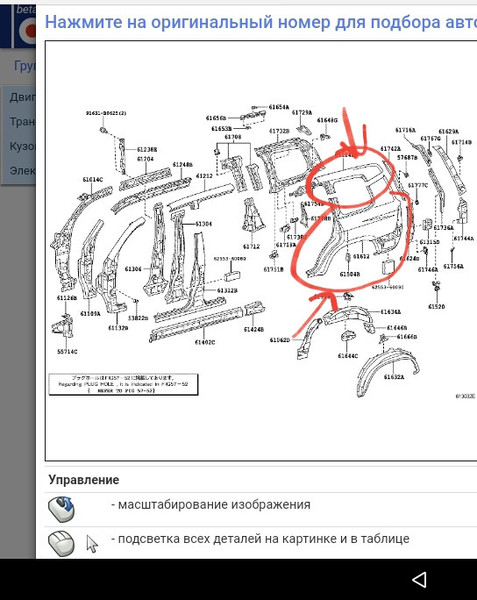Screen dimensions: 477x600
Task: Click the cursor arrow icon in Управление
Action: [x=92, y=544]
